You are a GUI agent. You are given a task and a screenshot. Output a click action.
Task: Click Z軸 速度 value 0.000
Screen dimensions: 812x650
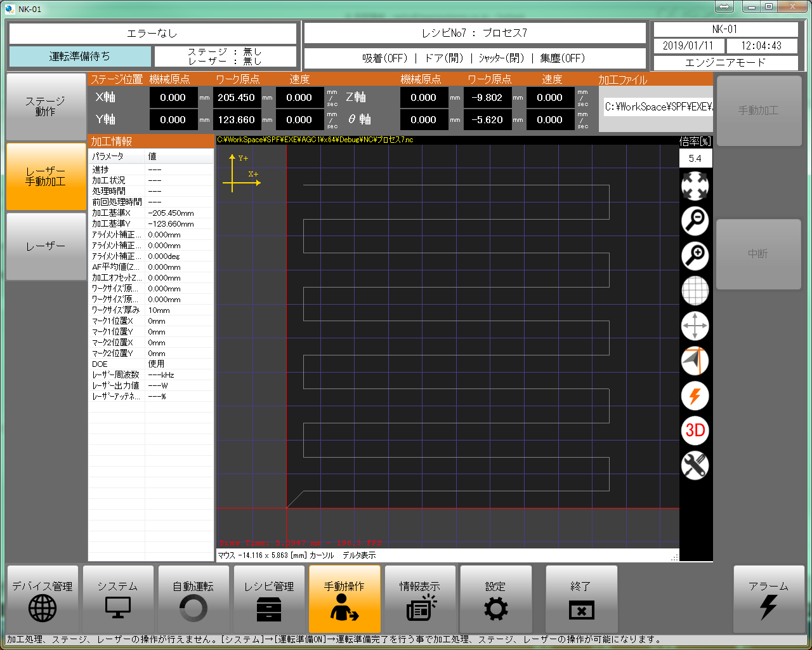coord(550,98)
